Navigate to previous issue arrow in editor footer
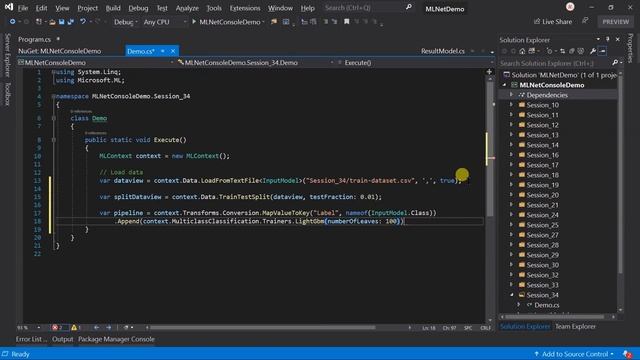The width and height of the screenshot is (640, 360). (96, 327)
